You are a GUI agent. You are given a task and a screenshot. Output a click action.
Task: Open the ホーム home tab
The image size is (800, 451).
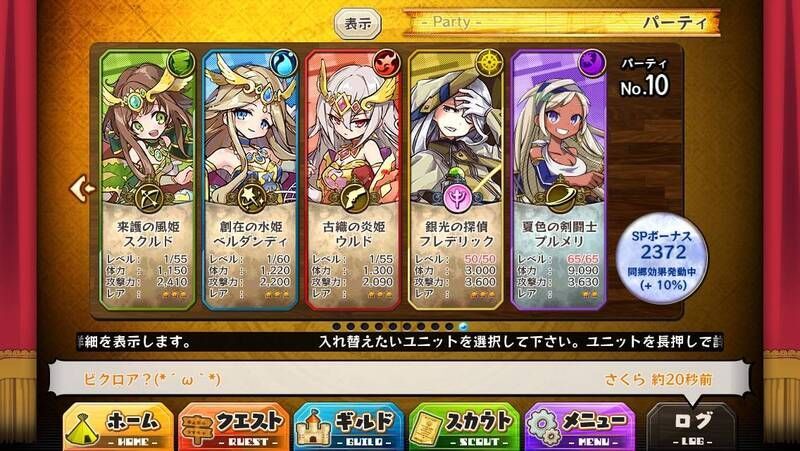click(118, 427)
